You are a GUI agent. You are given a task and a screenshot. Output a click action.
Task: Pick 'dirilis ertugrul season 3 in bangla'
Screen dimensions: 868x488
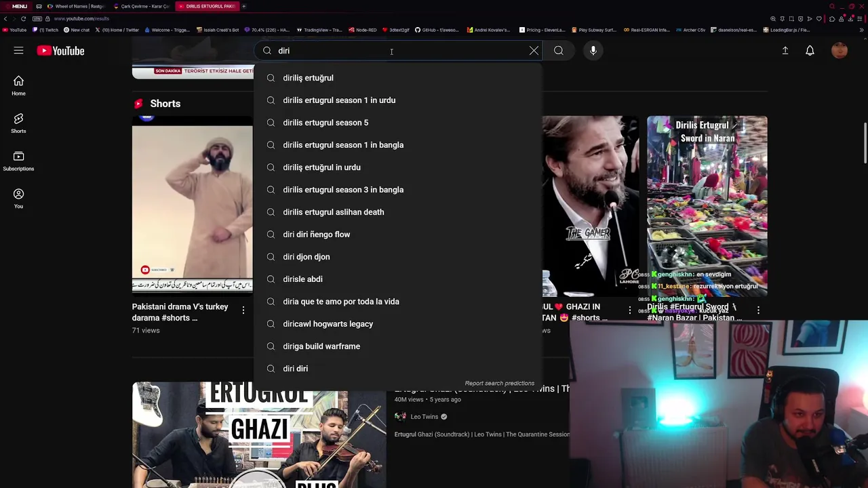[x=398, y=190]
